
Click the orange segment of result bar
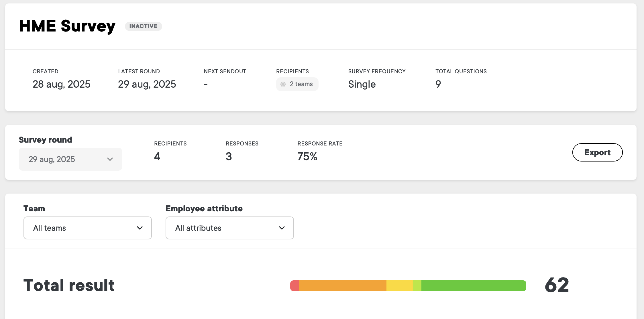342,286
